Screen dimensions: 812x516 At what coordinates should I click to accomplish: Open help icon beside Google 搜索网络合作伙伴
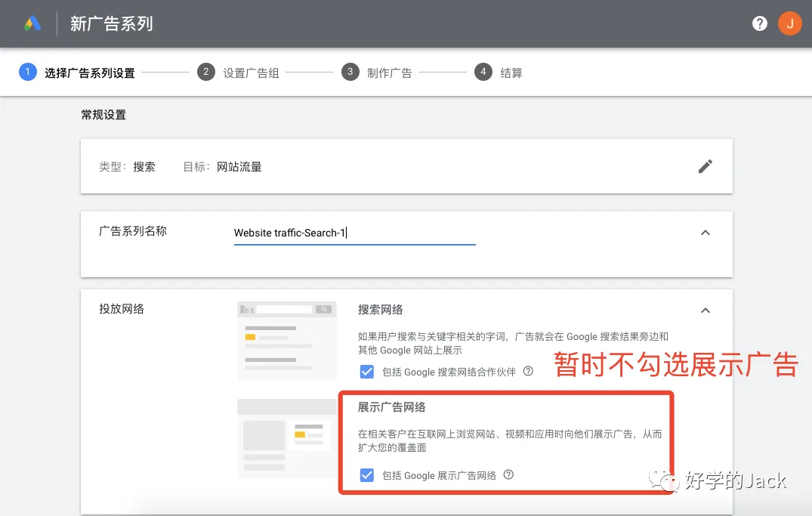click(528, 371)
